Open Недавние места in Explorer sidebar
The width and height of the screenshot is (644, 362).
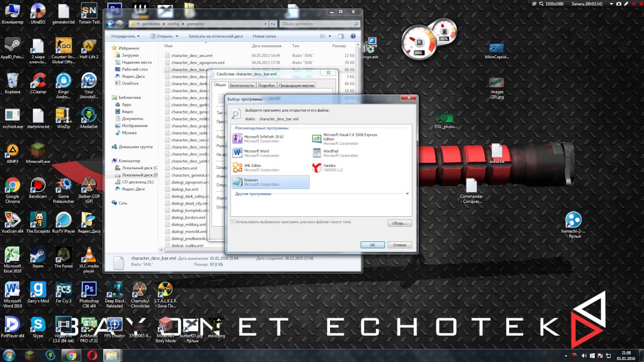[136, 62]
